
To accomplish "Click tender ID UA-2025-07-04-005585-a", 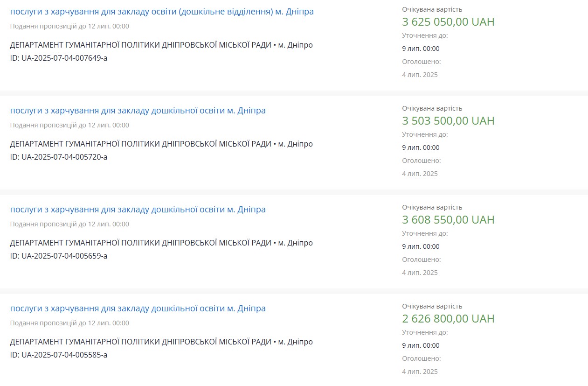I will click(x=59, y=355).
